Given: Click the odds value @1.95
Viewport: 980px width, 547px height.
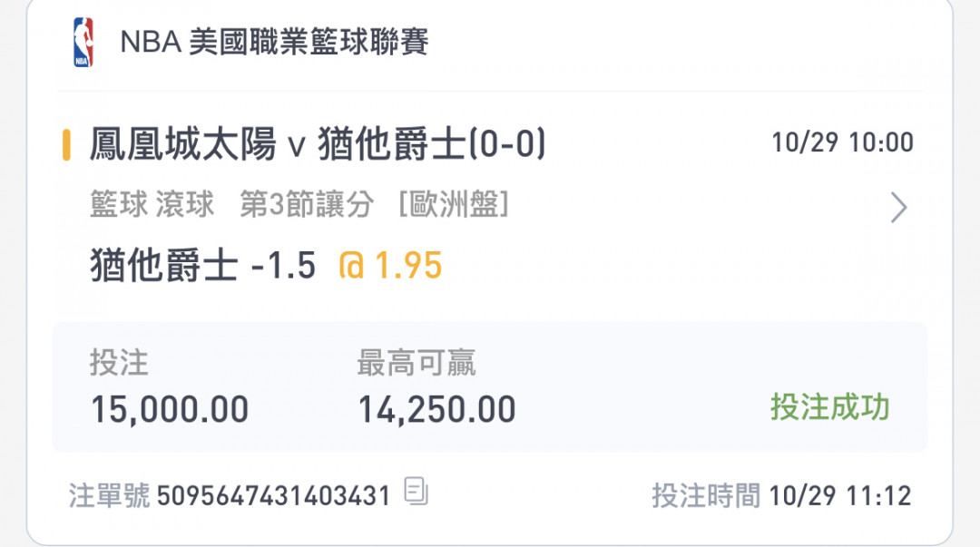Looking at the screenshot, I should click(x=390, y=265).
